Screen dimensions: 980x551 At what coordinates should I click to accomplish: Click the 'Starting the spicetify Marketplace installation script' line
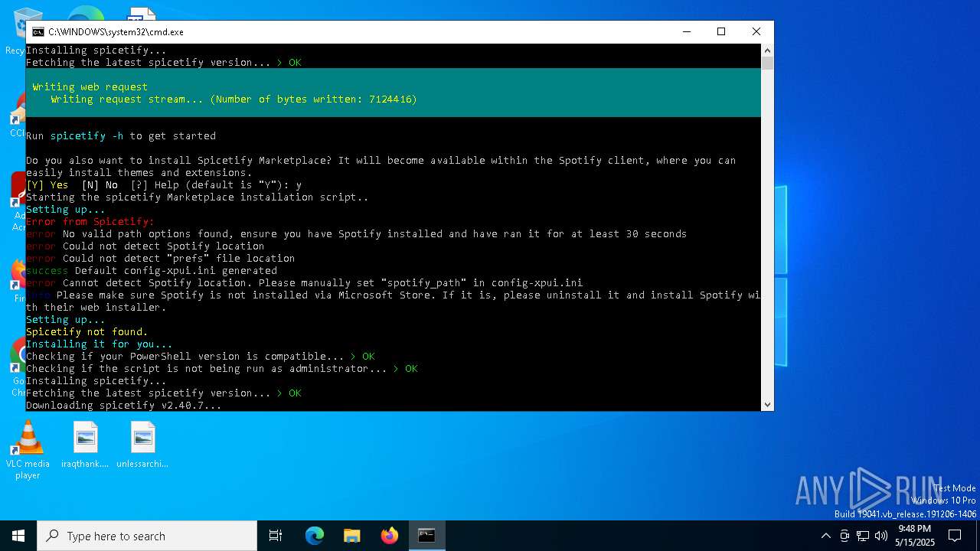pos(198,197)
